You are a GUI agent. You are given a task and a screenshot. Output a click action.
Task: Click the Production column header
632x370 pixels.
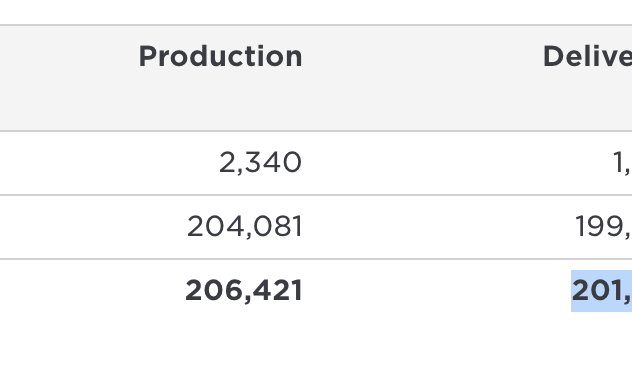(220, 56)
